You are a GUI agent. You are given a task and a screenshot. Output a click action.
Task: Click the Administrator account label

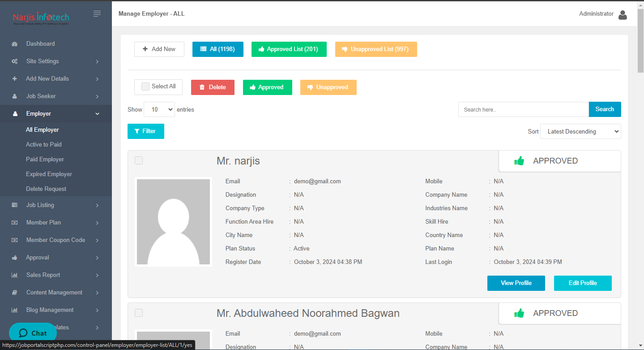click(x=596, y=14)
